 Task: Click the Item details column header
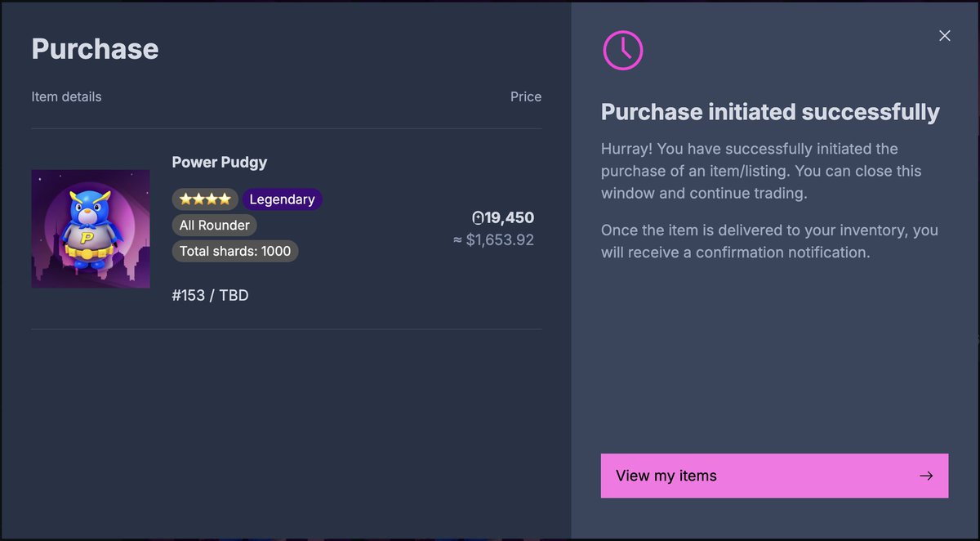point(67,96)
